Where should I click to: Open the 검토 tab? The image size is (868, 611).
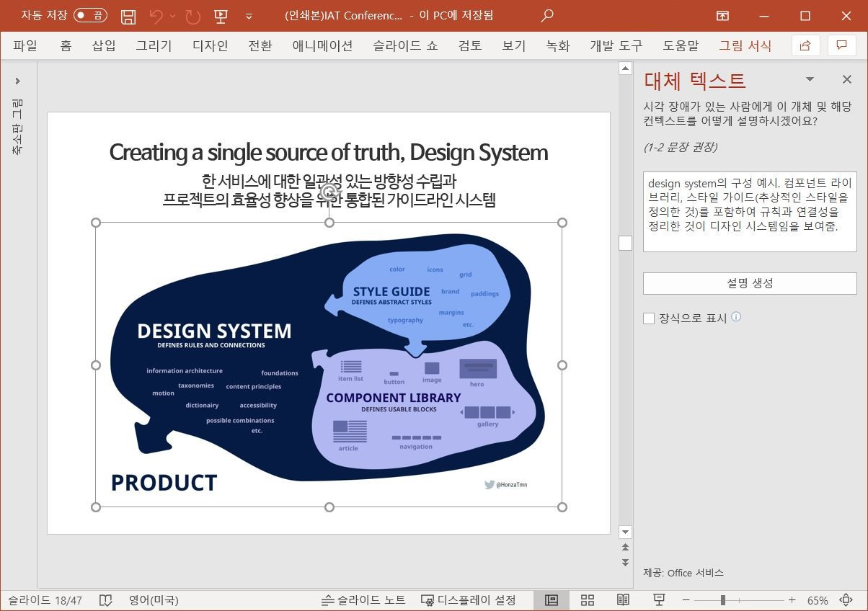470,45
